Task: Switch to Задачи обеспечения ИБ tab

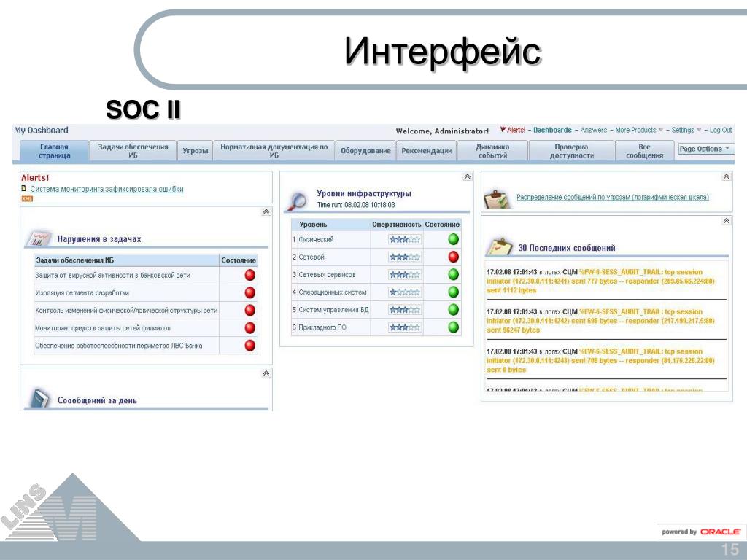Action: 133,151
